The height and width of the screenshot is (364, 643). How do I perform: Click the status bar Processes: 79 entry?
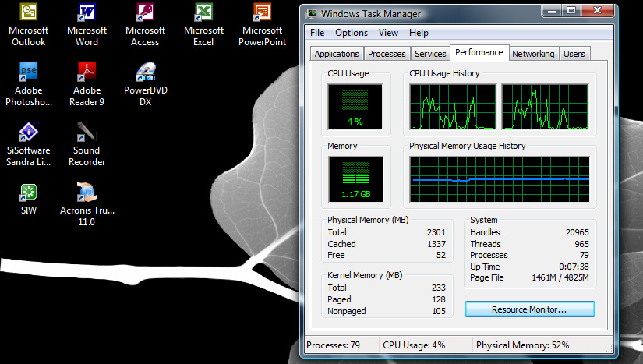coord(333,345)
